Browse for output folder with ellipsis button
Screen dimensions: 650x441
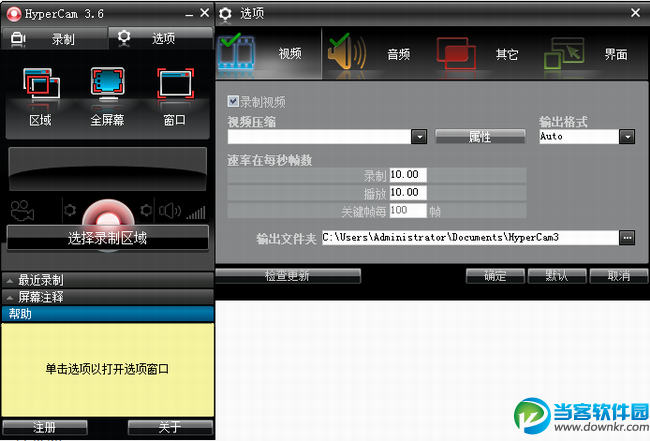tap(627, 237)
